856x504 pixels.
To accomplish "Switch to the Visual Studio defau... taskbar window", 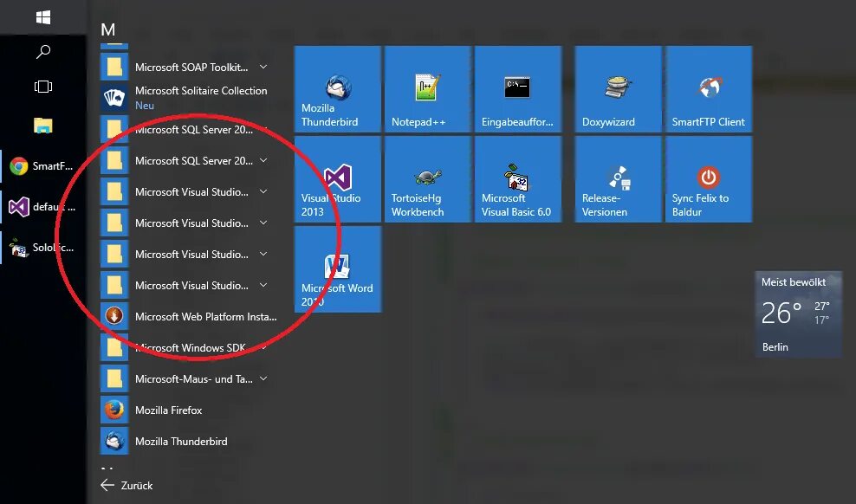I will [x=43, y=207].
